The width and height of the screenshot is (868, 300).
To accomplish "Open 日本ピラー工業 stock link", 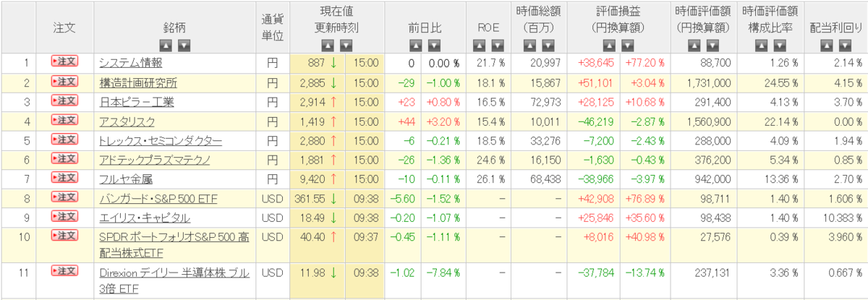I will (x=137, y=102).
